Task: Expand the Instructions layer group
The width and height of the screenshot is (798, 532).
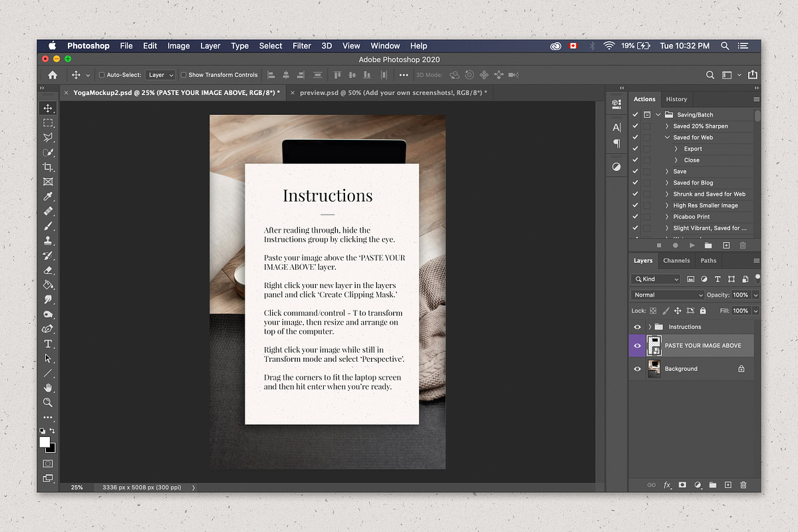Action: click(x=650, y=327)
